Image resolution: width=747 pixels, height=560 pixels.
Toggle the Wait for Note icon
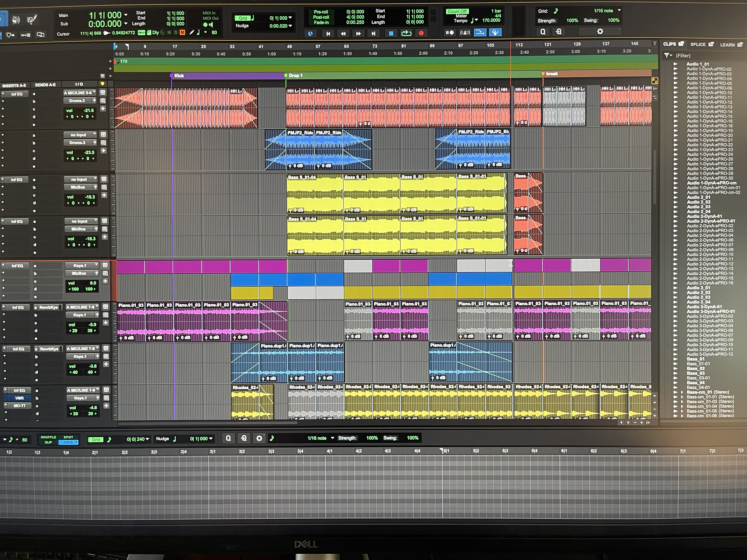[450, 32]
